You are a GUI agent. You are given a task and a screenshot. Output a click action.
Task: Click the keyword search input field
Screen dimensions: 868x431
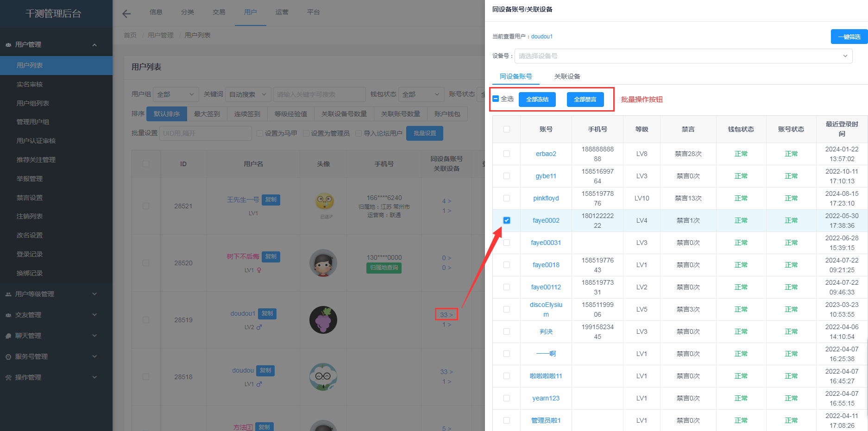point(319,94)
